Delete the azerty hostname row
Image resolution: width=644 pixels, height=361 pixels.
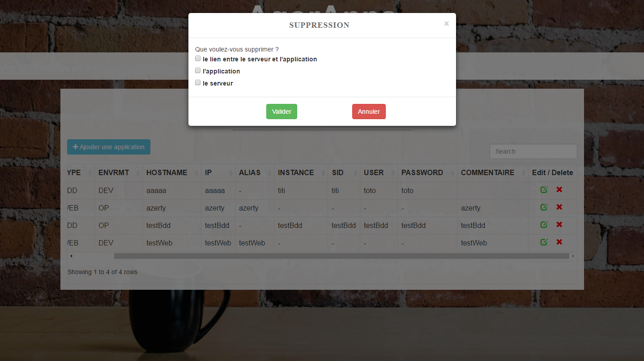559,207
